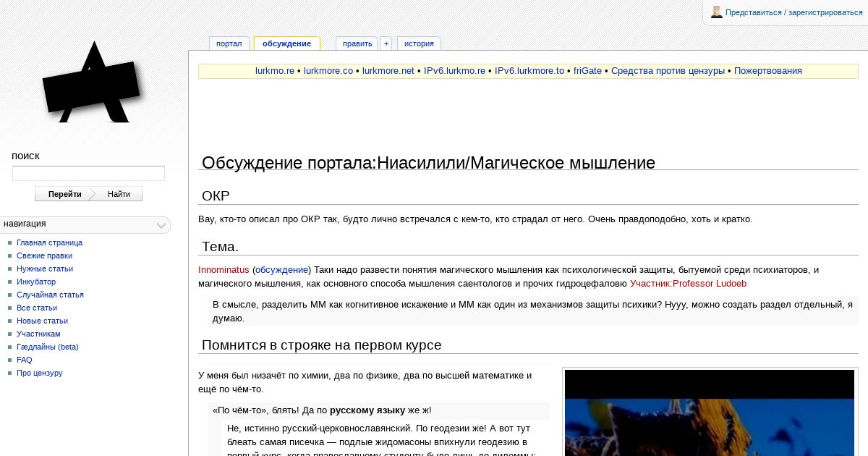The image size is (868, 456).
Task: Open Innominatus user page link
Action: point(224,270)
